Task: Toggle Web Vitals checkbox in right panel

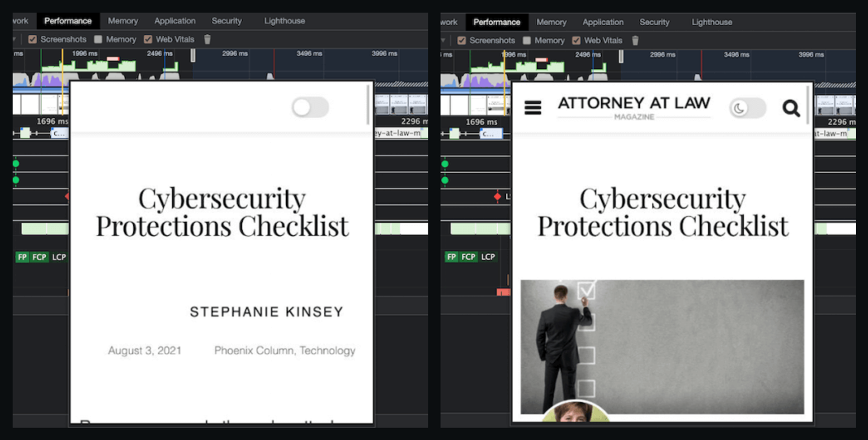Action: (576, 41)
